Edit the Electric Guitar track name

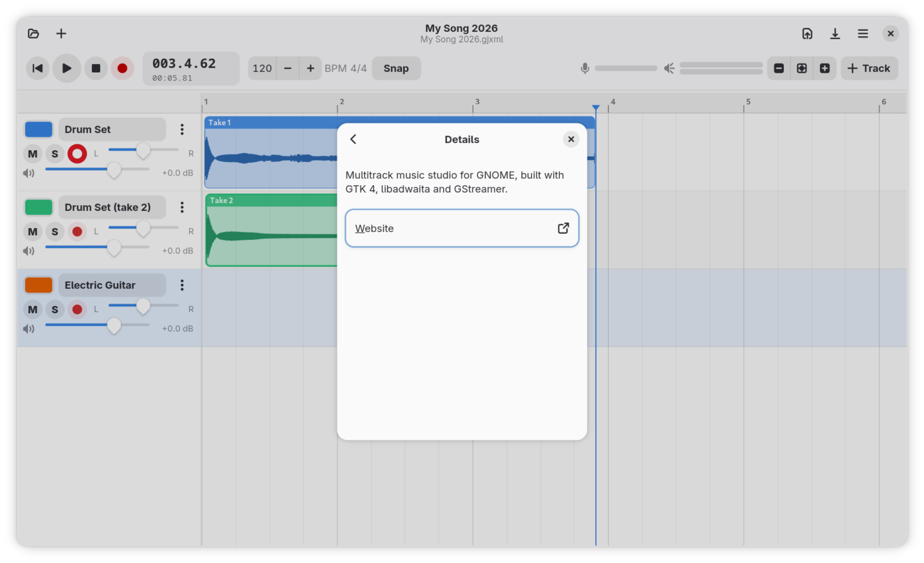112,285
